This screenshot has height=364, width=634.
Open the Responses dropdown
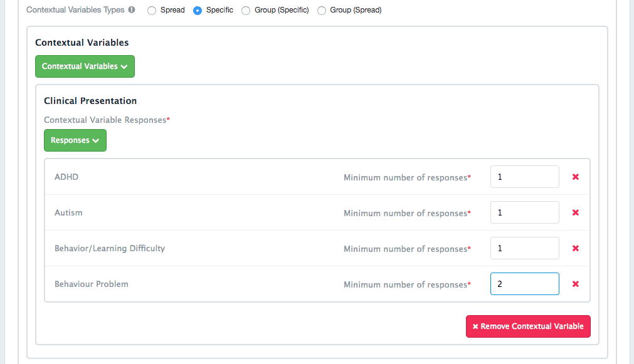point(75,140)
